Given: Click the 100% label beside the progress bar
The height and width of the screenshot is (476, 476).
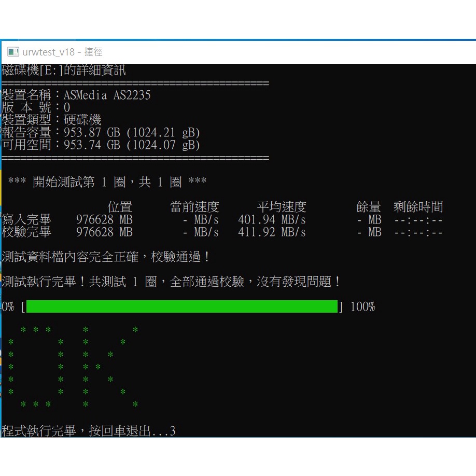Looking at the screenshot, I should pyautogui.click(x=362, y=306).
